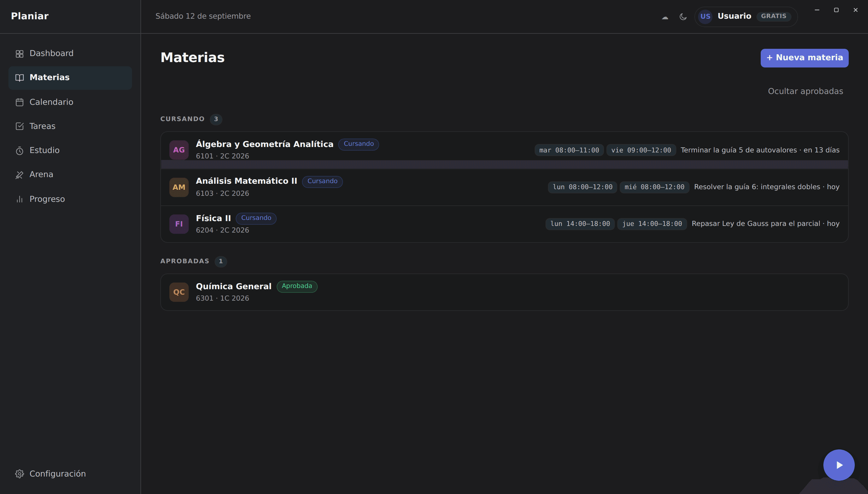Open the Calendario calendar icon
Image resolution: width=868 pixels, height=494 pixels.
click(20, 102)
